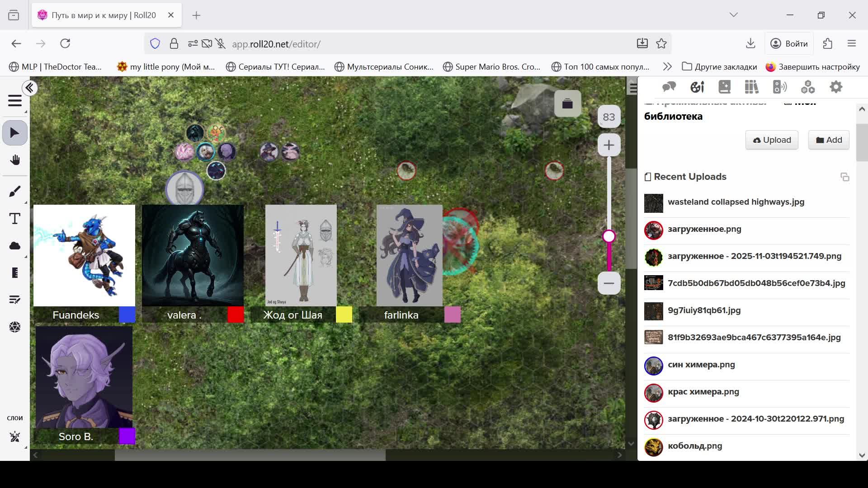Select the ruler measure tool
868x488 pixels.
[x=15, y=273]
